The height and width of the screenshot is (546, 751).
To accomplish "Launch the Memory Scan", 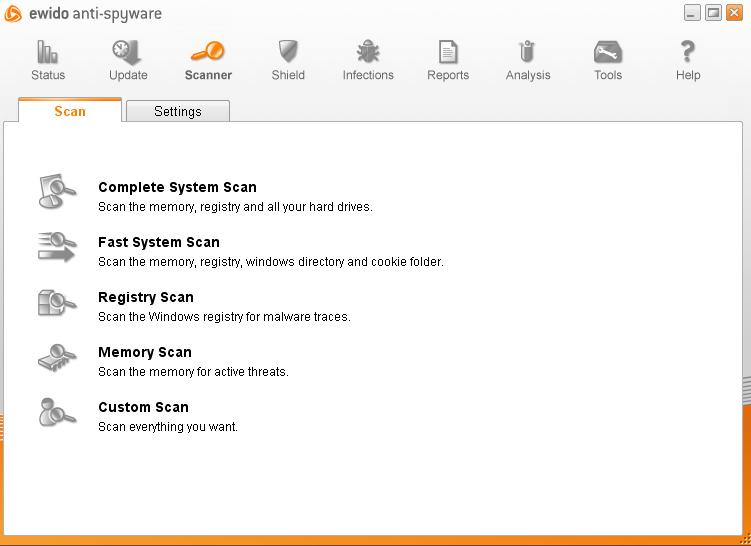I will (145, 353).
